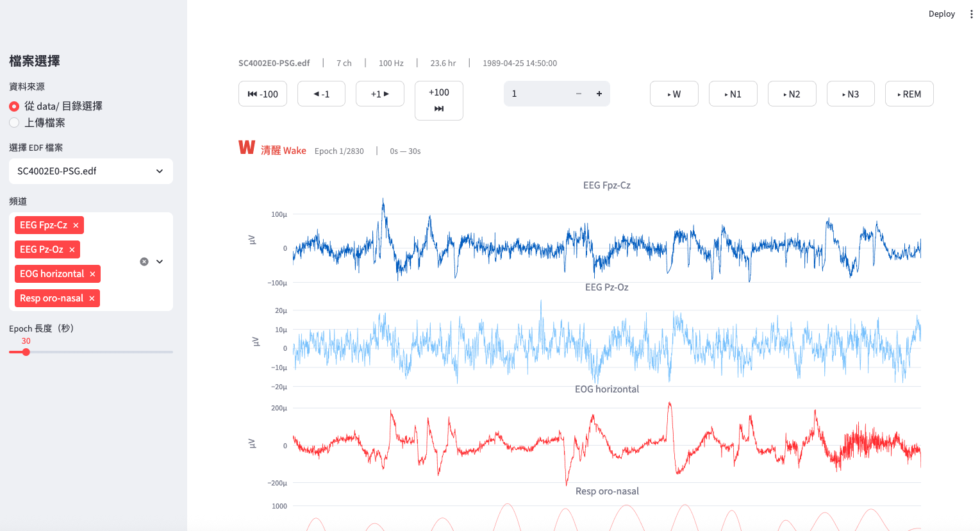Click the epoch number input field
980x531 pixels.
536,94
